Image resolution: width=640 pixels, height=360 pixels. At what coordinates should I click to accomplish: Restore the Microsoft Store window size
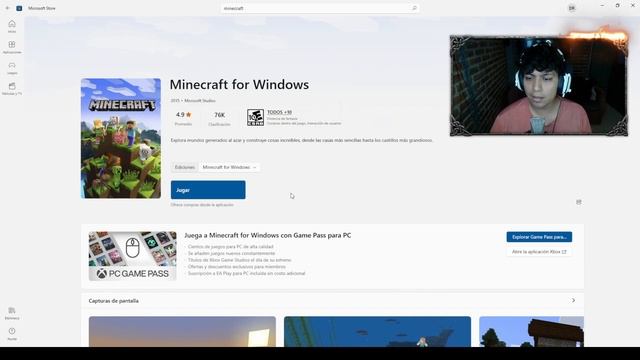click(x=617, y=6)
